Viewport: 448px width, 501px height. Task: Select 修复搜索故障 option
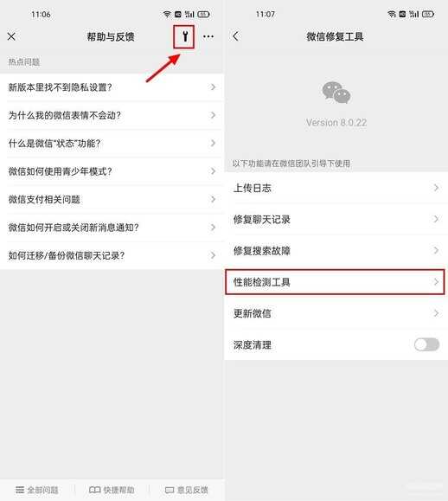[336, 251]
